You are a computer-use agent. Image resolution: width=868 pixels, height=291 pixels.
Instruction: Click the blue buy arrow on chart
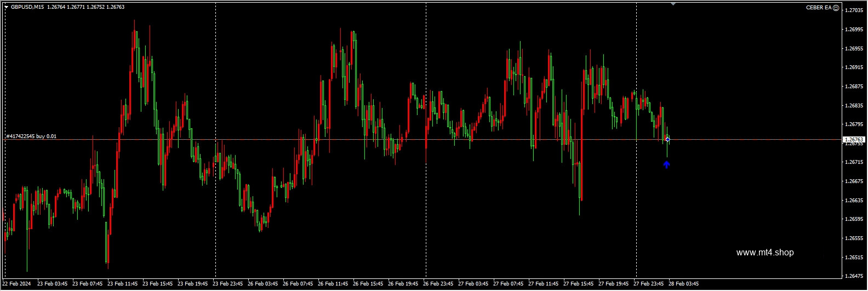666,164
